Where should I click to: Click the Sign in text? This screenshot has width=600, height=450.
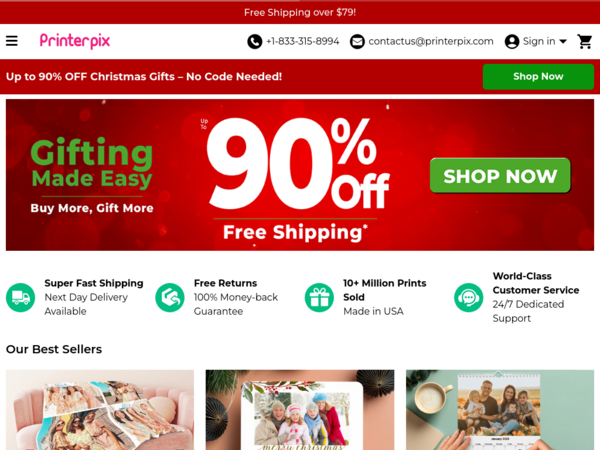(x=539, y=41)
